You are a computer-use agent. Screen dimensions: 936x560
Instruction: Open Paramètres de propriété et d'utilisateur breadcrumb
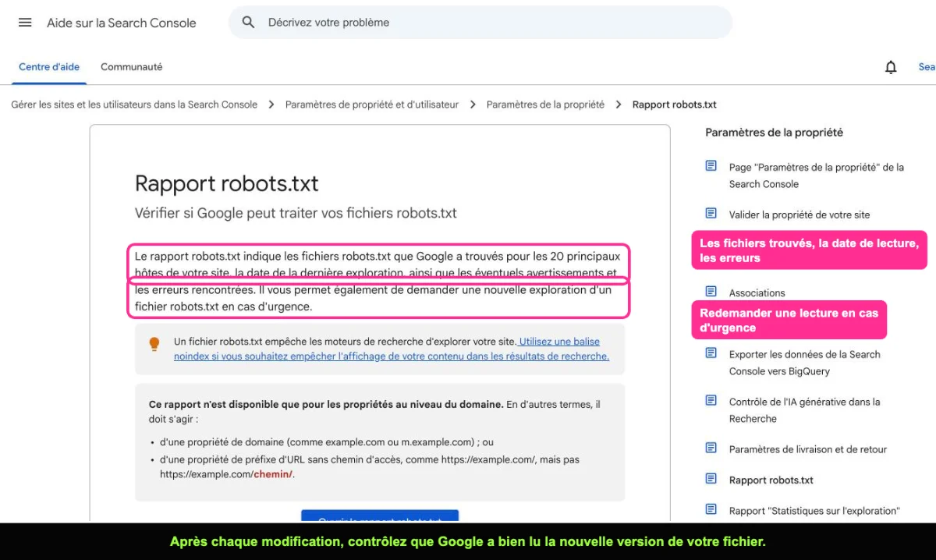(x=372, y=105)
